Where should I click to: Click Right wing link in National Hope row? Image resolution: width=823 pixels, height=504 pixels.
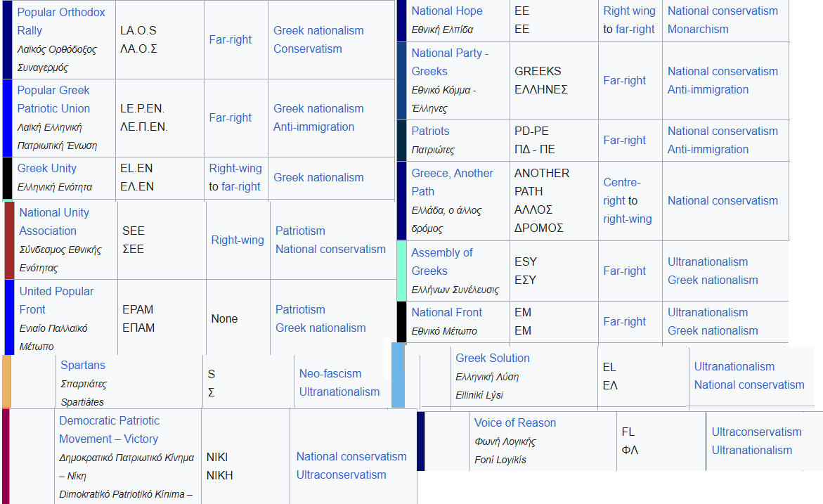tap(629, 11)
